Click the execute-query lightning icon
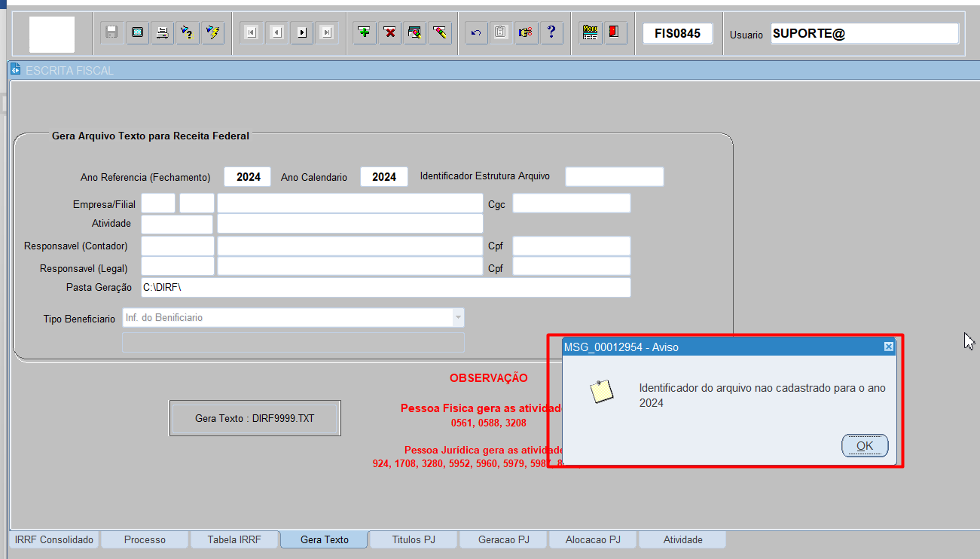 [x=213, y=32]
